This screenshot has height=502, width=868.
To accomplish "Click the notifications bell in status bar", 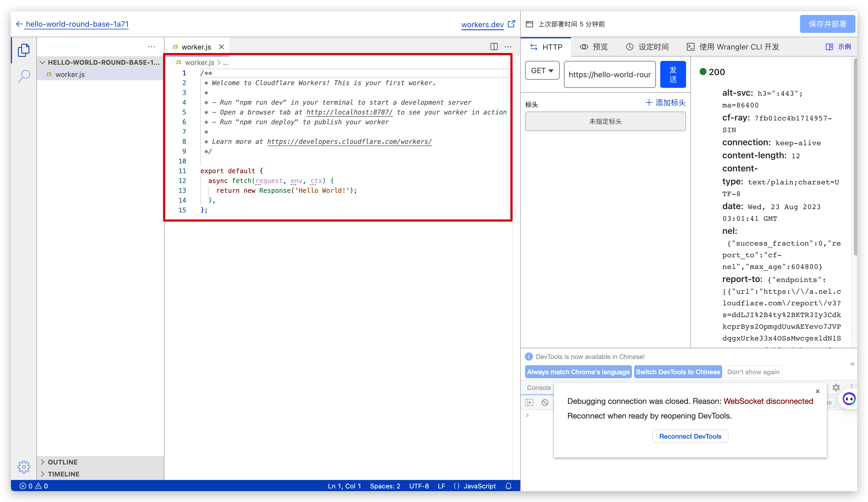I will pos(509,486).
